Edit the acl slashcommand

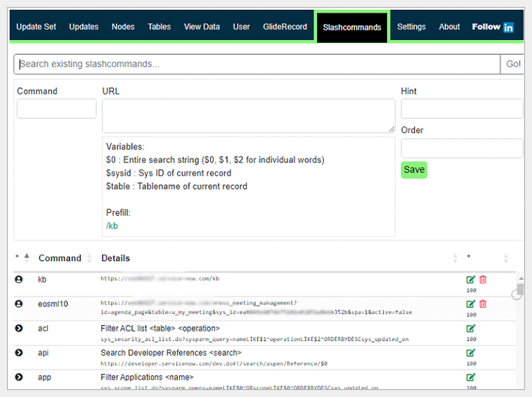471,328
